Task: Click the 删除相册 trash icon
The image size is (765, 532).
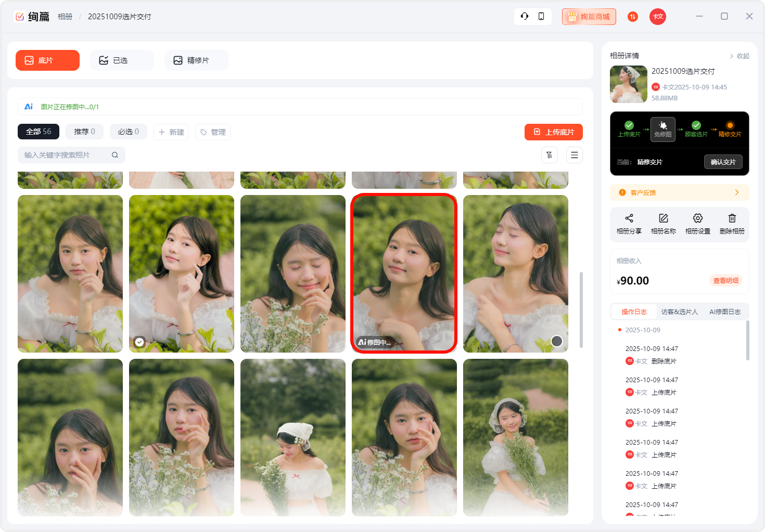Action: pyautogui.click(x=732, y=218)
